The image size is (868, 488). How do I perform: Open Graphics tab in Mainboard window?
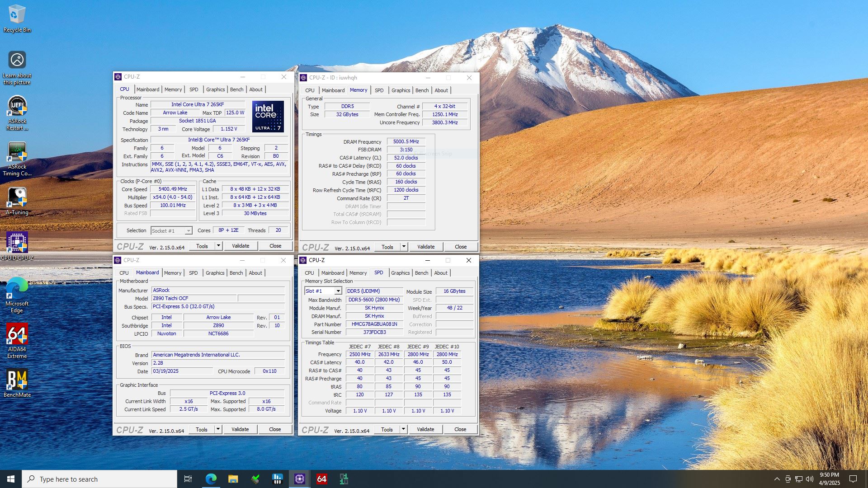tap(215, 273)
